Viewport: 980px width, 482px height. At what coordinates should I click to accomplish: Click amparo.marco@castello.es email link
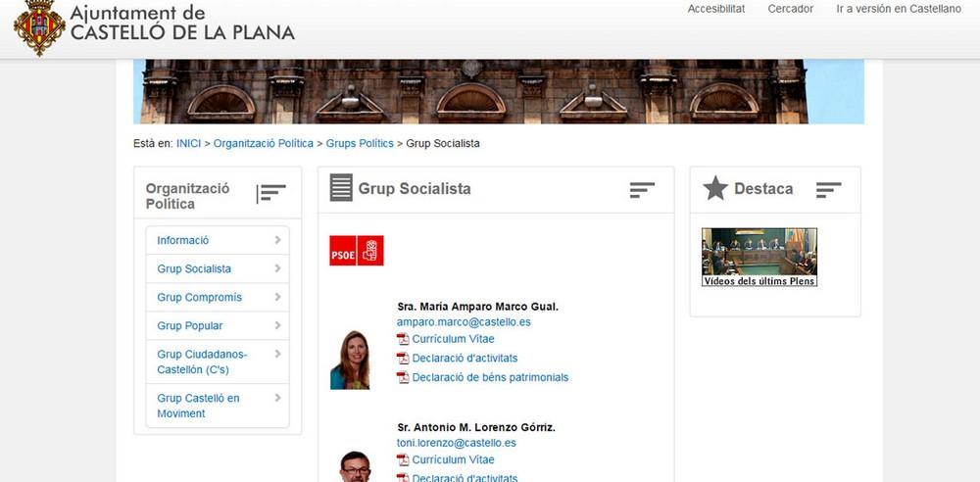[464, 322]
